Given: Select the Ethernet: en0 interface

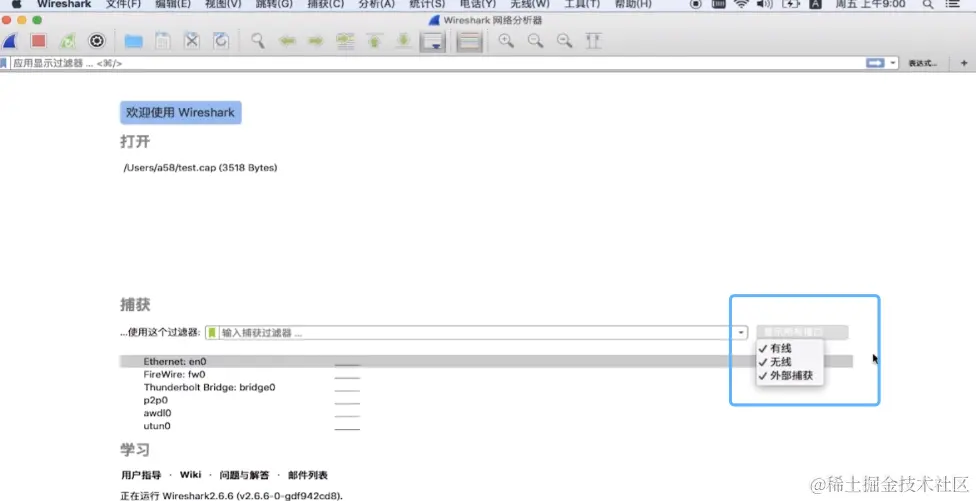Looking at the screenshot, I should 486,361.
